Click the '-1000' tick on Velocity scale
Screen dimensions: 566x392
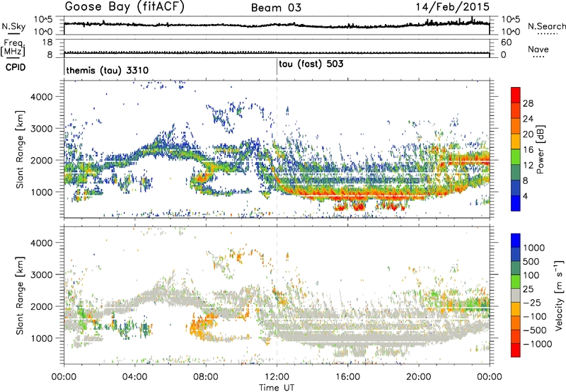537,344
